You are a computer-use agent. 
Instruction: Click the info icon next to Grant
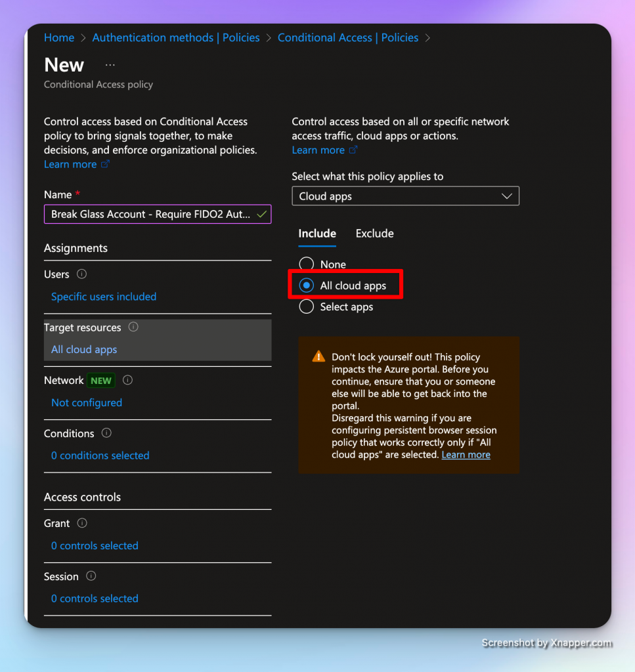point(82,523)
